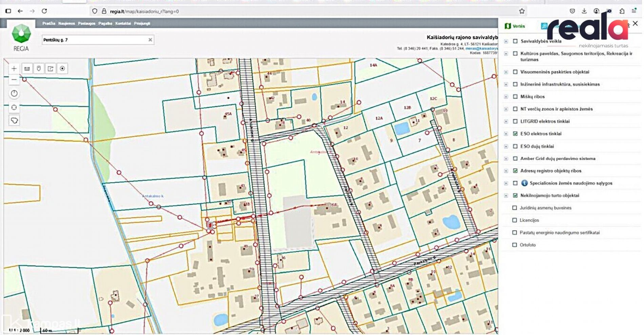644x335 pixels.
Task: Expand Nekilnojamojo turto objektai group
Action: pos(506,196)
